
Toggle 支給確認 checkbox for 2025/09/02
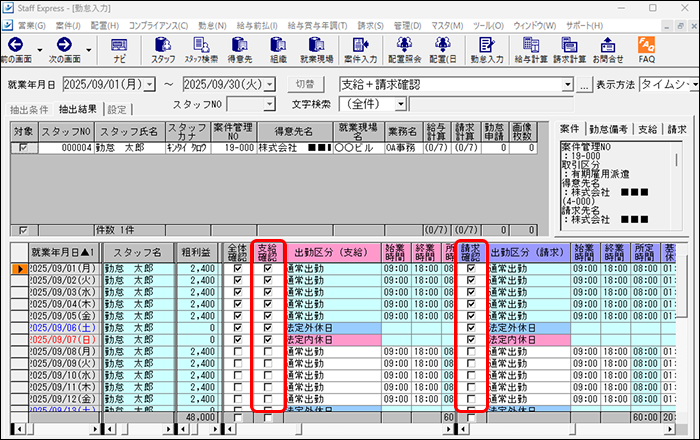click(x=267, y=281)
